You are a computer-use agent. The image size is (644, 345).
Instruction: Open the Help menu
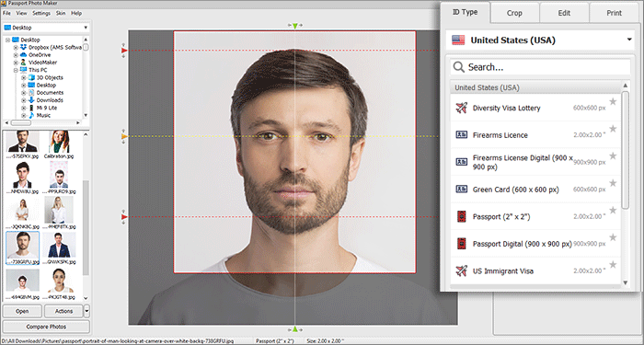76,13
